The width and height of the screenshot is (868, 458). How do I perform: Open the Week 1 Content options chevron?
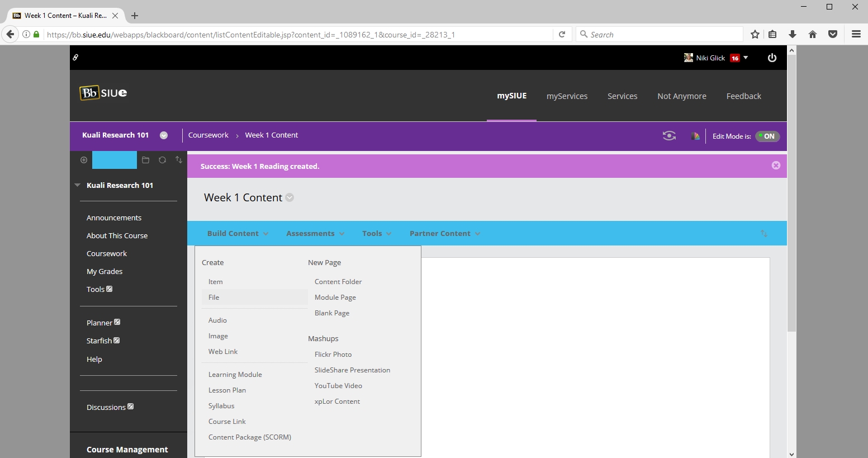[x=290, y=197]
